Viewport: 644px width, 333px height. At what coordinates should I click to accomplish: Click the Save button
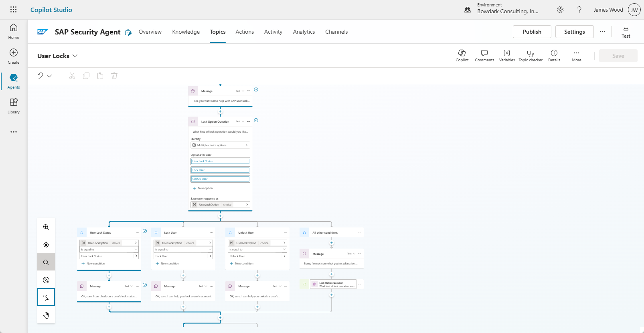(x=618, y=56)
